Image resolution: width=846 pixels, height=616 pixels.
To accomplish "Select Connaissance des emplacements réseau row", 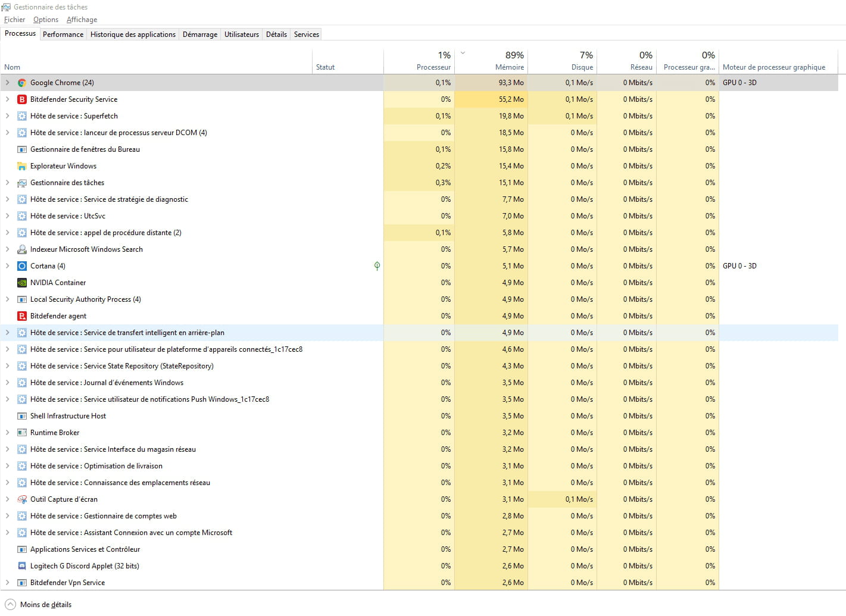I will point(419,483).
